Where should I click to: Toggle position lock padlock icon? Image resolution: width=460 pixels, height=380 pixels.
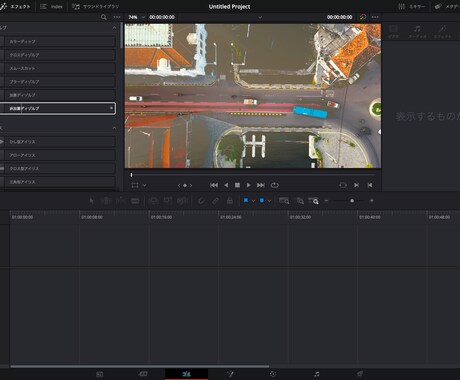pyautogui.click(x=230, y=201)
